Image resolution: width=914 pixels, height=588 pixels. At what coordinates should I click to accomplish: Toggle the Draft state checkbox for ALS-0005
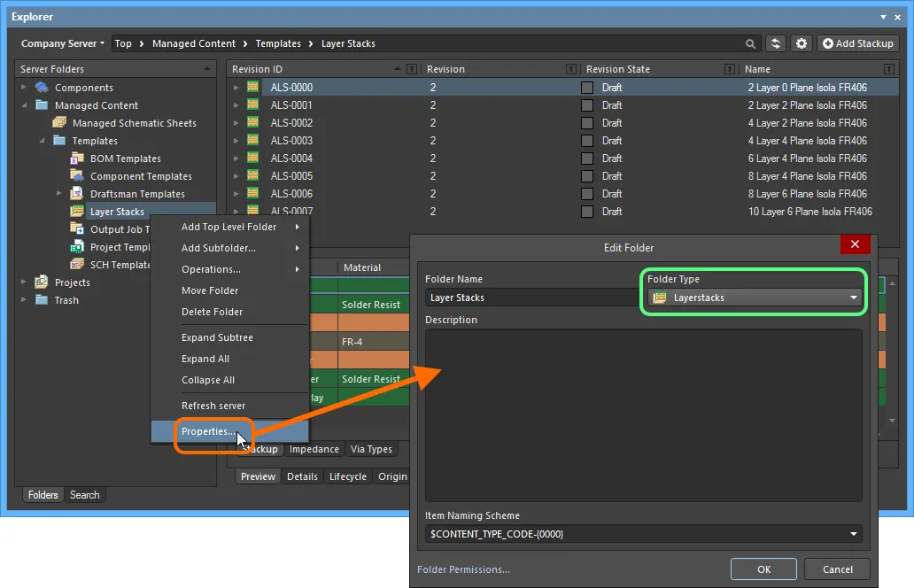(x=587, y=176)
